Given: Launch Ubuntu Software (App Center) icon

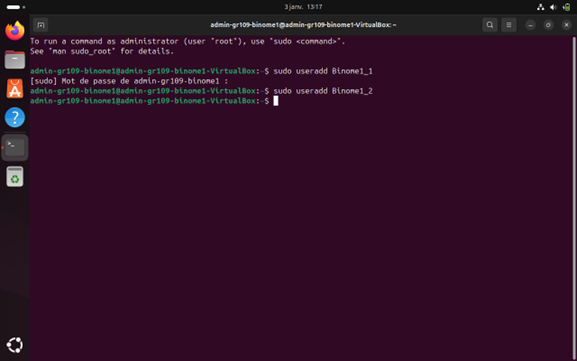Looking at the screenshot, I should tap(15, 89).
